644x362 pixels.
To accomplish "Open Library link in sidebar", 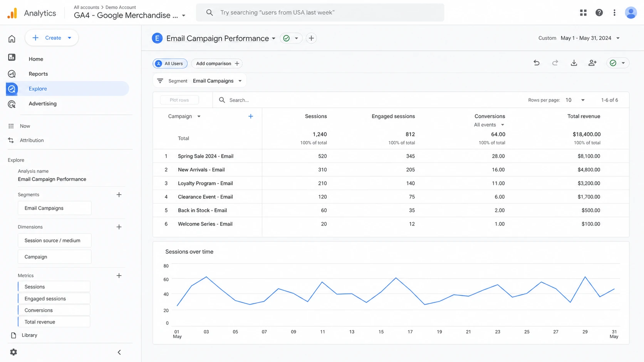I will (29, 335).
